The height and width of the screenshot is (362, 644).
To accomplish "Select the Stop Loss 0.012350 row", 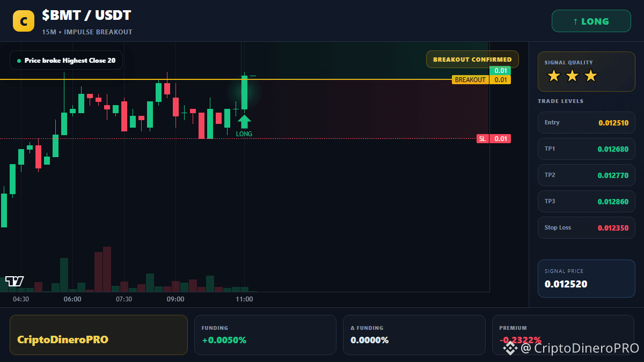I will tap(586, 228).
